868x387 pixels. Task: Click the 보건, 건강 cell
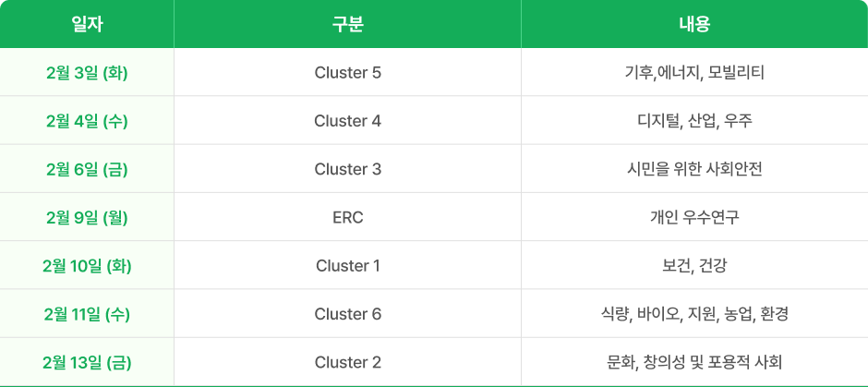(x=694, y=266)
